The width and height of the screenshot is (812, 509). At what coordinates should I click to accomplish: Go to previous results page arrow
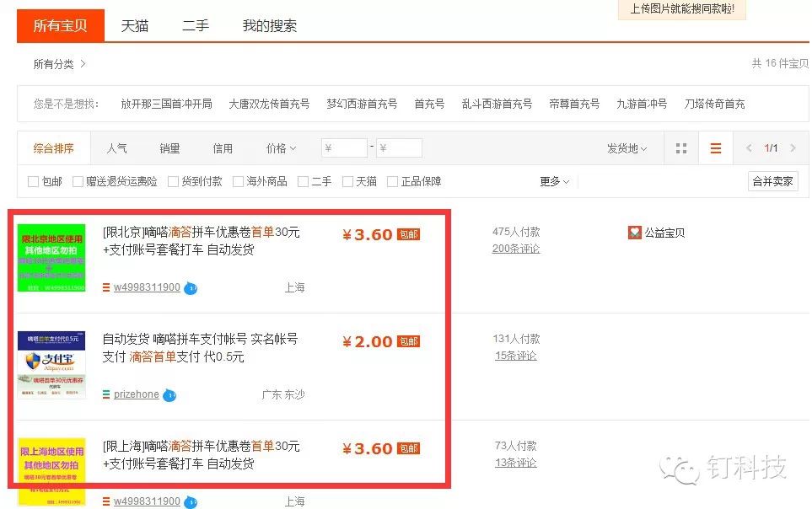click(x=749, y=148)
